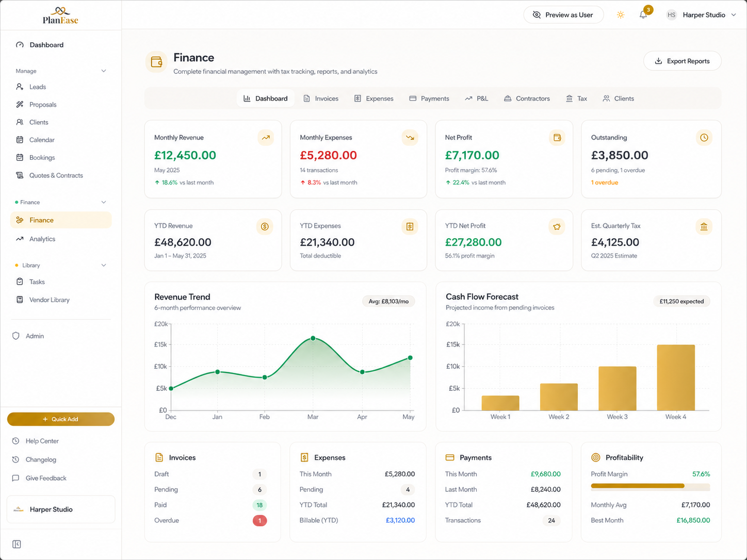
Task: Select the finance Dashboard tab
Action: click(x=266, y=98)
